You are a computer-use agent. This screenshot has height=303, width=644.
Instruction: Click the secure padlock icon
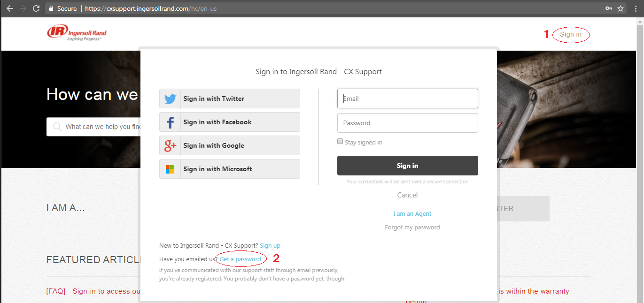coord(51,8)
